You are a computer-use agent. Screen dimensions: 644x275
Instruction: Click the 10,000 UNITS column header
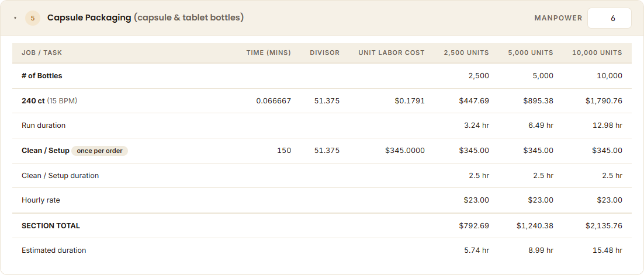click(597, 53)
